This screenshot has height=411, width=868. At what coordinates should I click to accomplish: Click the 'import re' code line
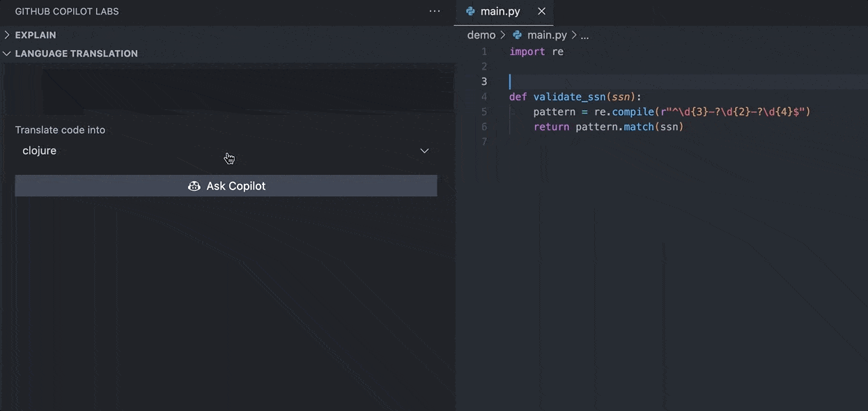pyautogui.click(x=536, y=52)
